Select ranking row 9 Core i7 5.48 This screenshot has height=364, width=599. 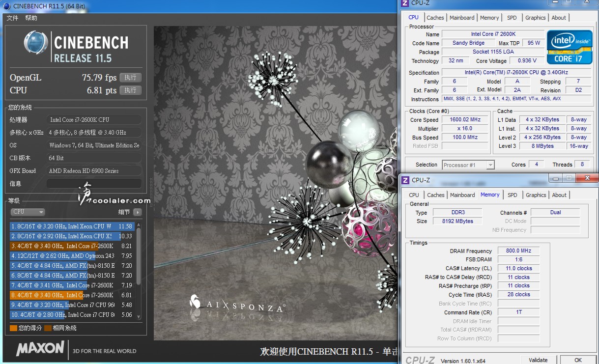click(x=72, y=305)
